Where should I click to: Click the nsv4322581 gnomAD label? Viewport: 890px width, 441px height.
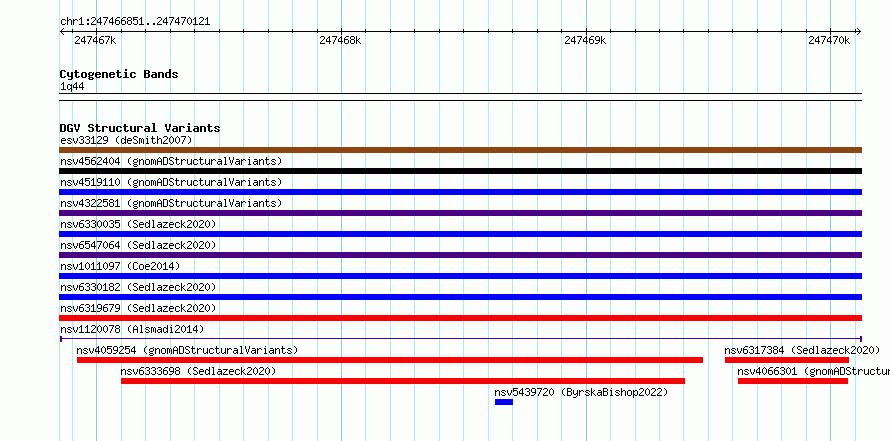[171, 203]
